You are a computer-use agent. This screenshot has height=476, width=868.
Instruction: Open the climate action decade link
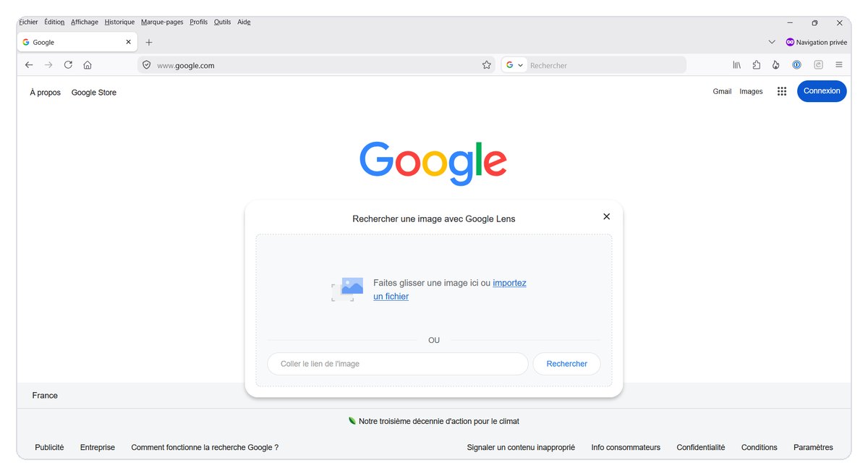(439, 421)
